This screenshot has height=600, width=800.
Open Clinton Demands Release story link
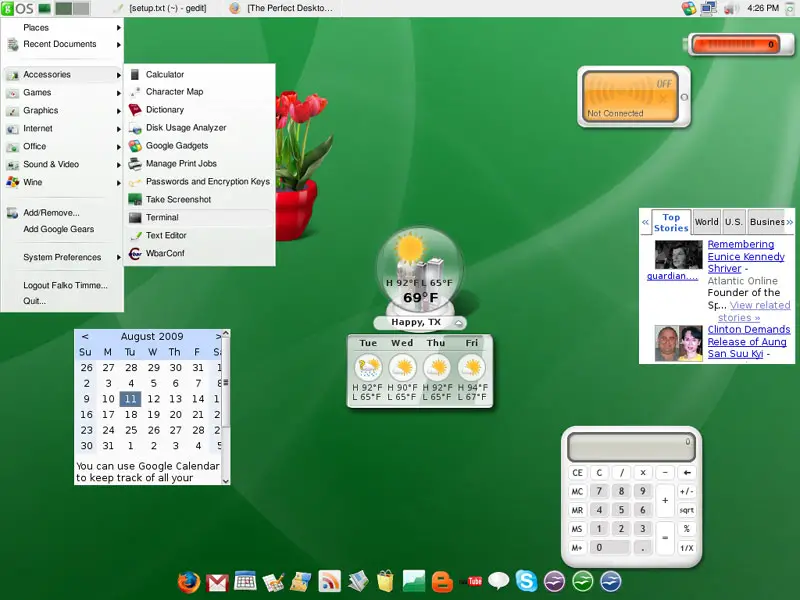[x=748, y=342]
